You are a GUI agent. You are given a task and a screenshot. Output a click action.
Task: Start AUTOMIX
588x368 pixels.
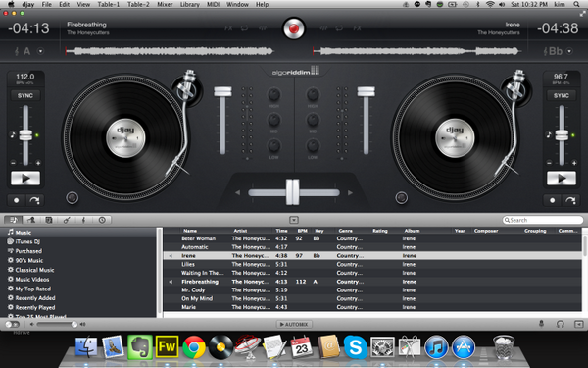(294, 324)
